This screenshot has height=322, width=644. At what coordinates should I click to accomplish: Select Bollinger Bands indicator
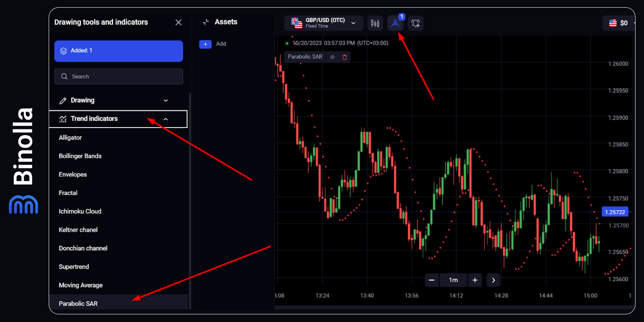80,156
